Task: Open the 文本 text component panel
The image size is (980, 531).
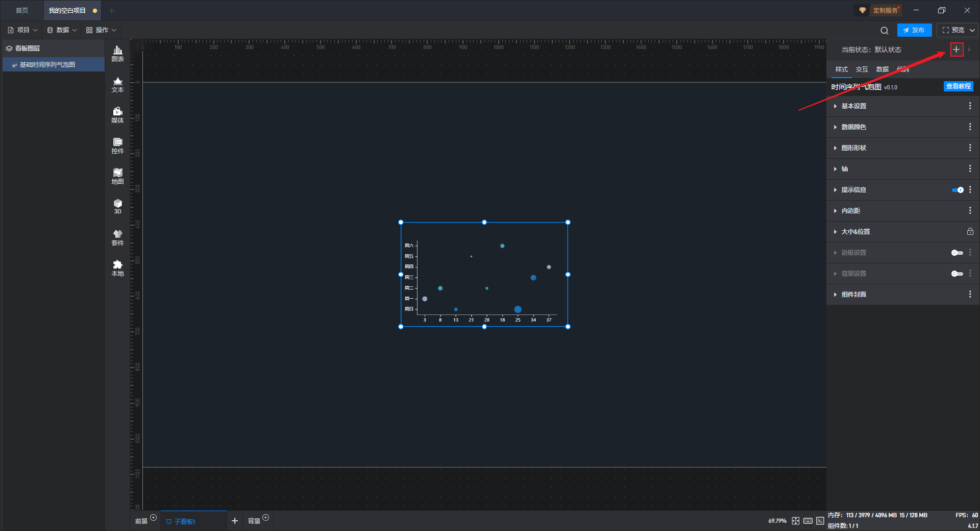Action: point(117,84)
